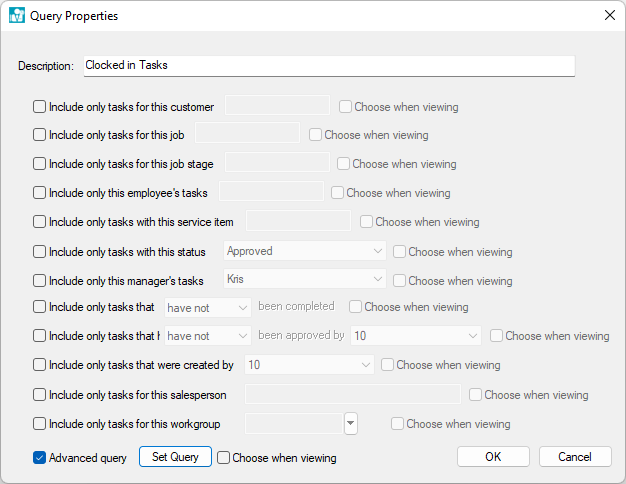Click the salesperson input field
This screenshot has width=626, height=484.
(x=353, y=395)
